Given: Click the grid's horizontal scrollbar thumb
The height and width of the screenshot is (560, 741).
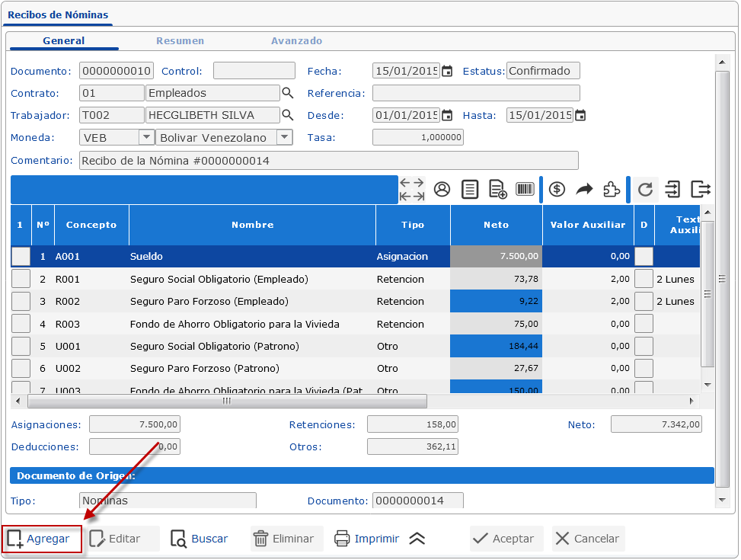Looking at the screenshot, I should pos(226,401).
